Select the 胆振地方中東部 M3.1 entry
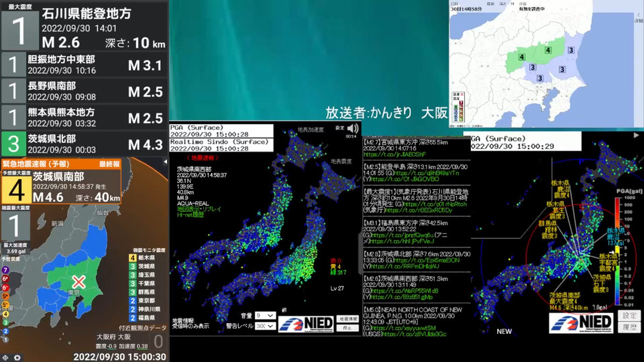This screenshot has height=362, width=644. click(x=85, y=64)
